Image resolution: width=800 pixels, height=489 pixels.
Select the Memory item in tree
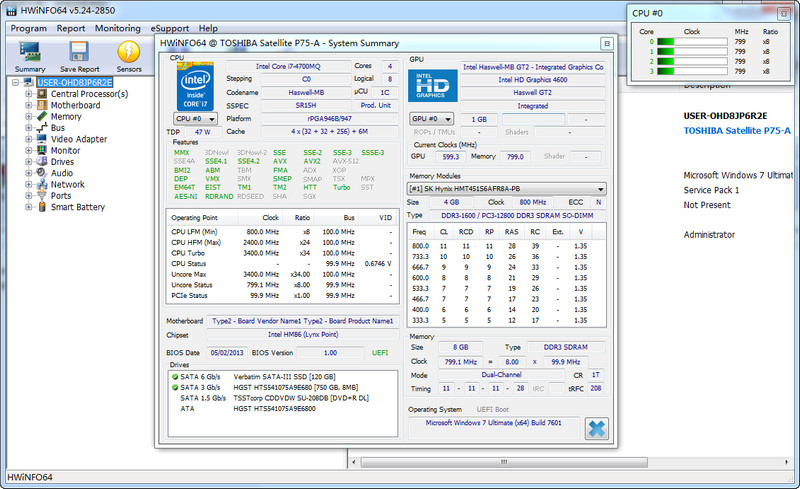(x=66, y=117)
